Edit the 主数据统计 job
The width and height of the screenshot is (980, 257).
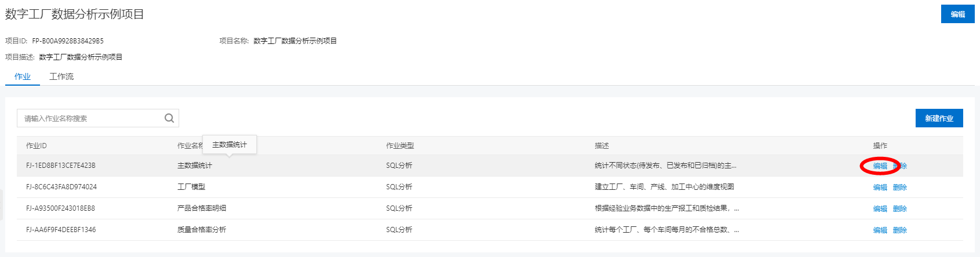click(880, 166)
